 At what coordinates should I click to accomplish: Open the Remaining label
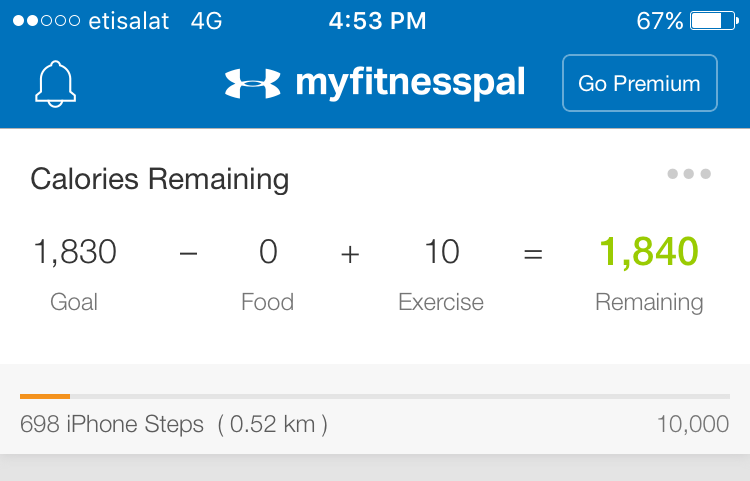click(x=649, y=303)
